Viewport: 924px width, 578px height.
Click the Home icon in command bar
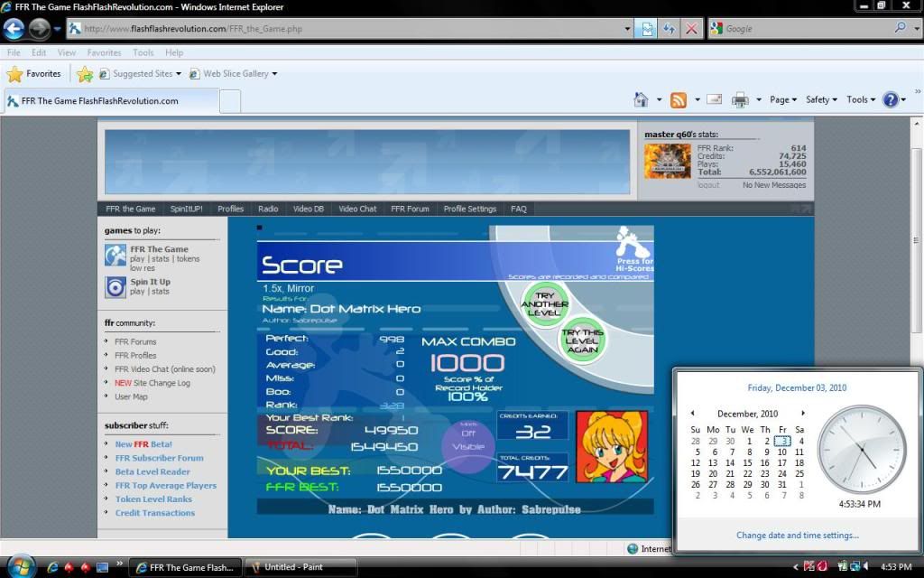(641, 100)
